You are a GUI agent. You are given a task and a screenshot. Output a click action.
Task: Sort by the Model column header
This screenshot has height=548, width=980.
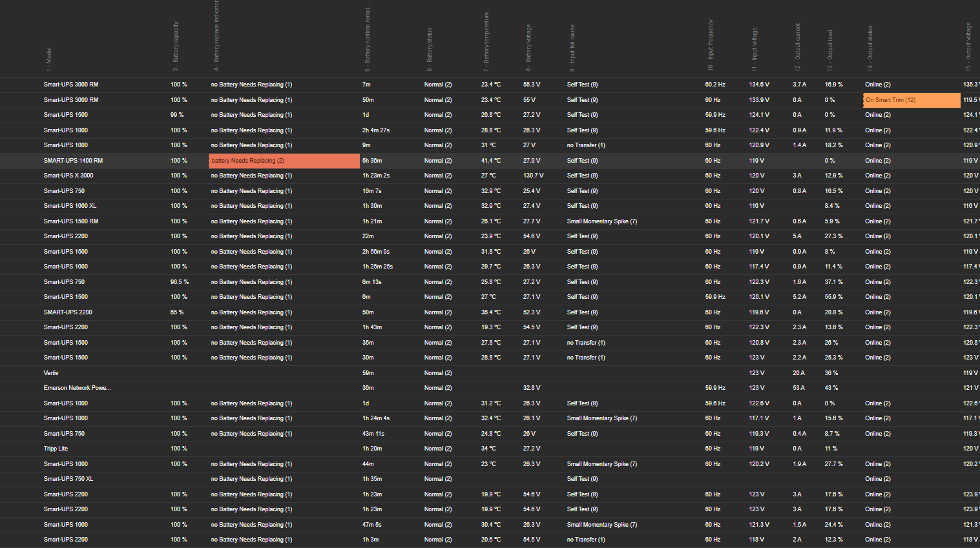coord(49,58)
